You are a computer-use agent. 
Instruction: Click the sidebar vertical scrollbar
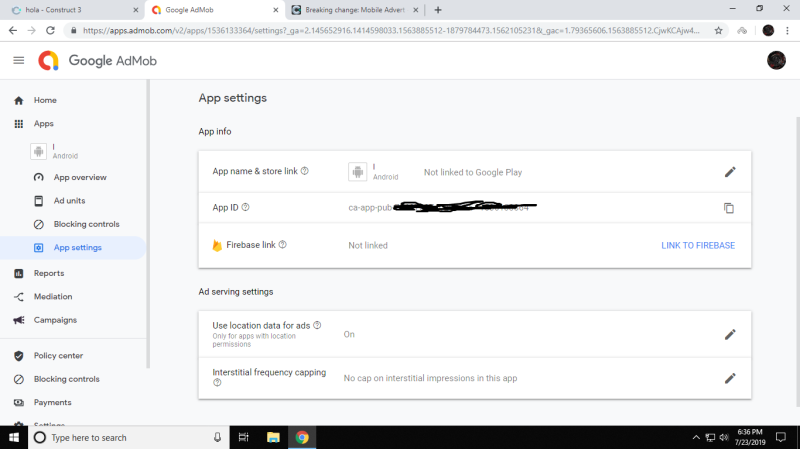148,223
